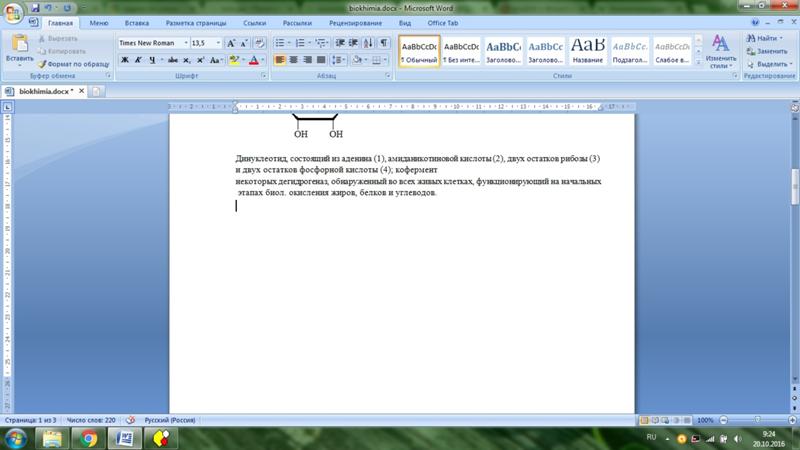Center align text
Viewport: 800px width, 450px height.
pyautogui.click(x=293, y=60)
